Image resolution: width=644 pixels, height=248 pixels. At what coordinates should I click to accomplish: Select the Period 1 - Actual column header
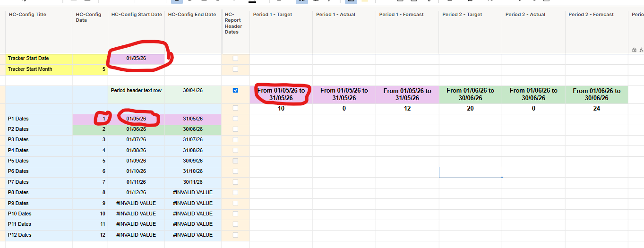pyautogui.click(x=344, y=32)
